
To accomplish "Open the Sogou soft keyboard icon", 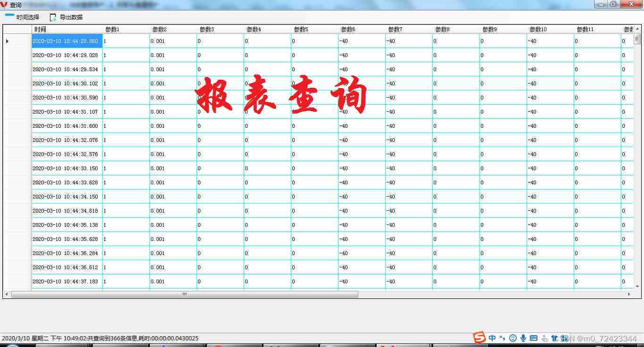I will coord(534,338).
